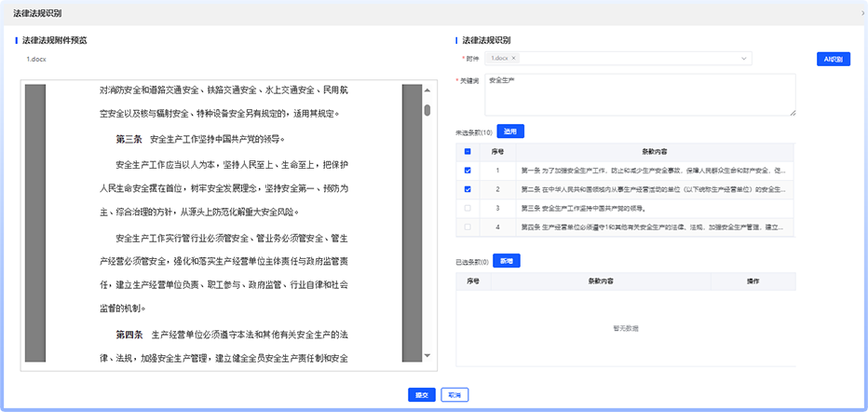Click scroll-down arrow of document preview

pyautogui.click(x=427, y=355)
